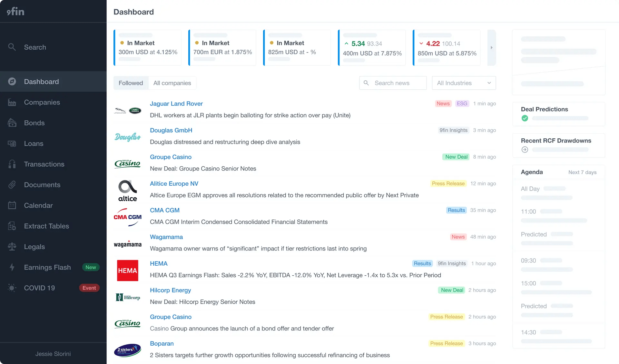
Task: Open the HEMA Q3 Earnings Flash headline
Action: click(295, 275)
